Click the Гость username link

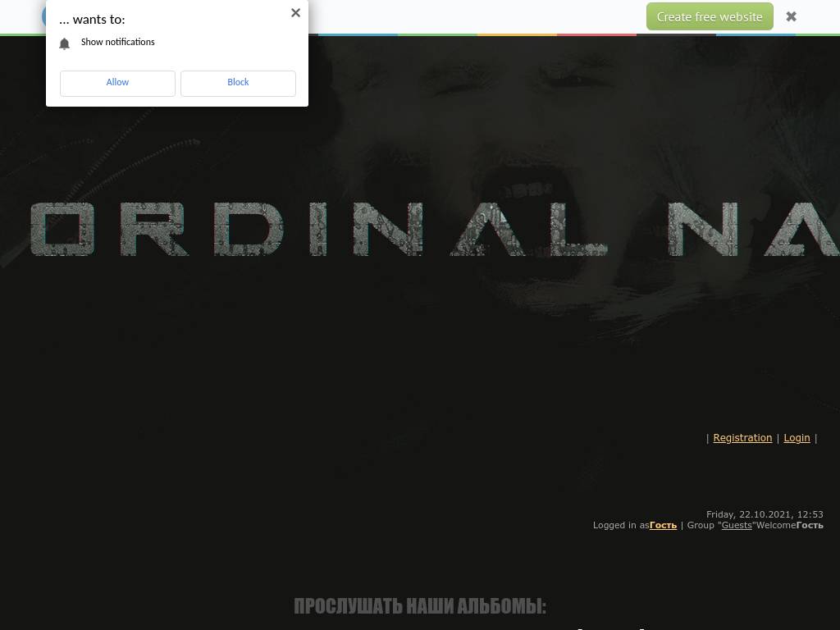tap(663, 525)
